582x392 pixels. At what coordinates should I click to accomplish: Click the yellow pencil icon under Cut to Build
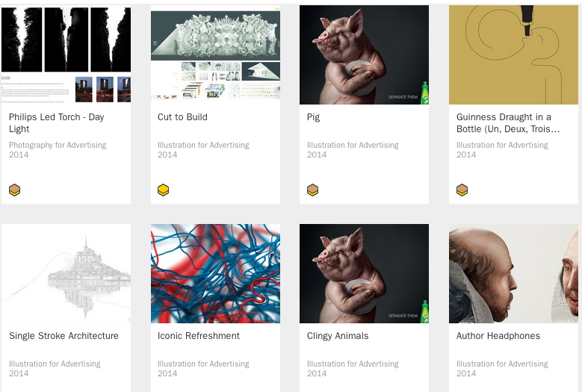click(164, 190)
